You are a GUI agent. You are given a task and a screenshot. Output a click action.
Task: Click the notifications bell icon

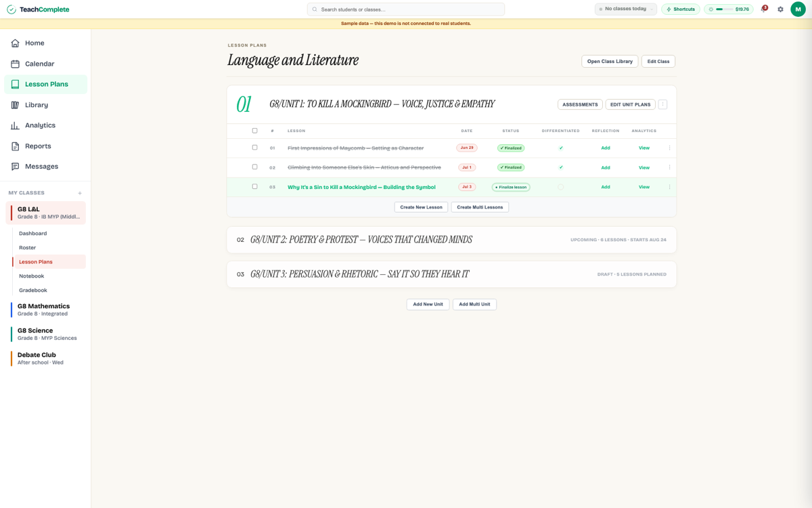764,9
